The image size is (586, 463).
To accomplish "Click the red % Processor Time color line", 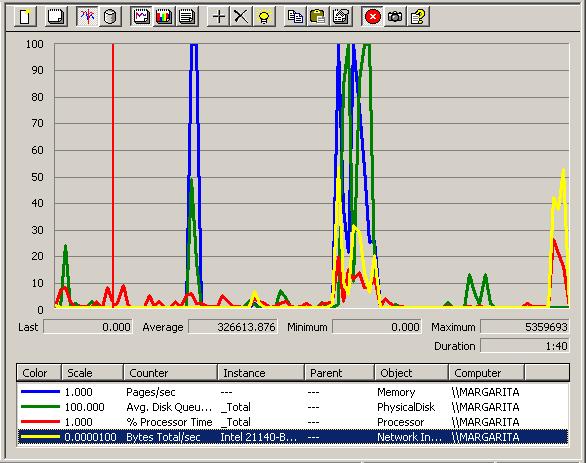I will (40, 422).
